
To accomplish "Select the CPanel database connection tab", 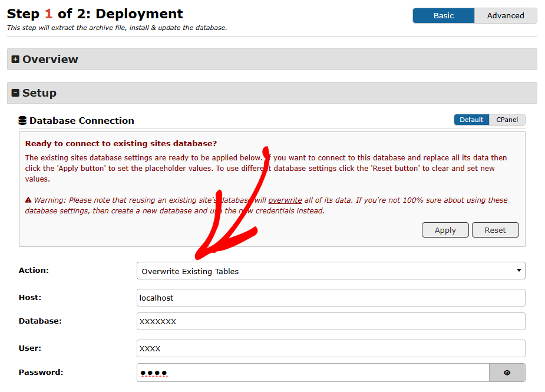I will 507,120.
